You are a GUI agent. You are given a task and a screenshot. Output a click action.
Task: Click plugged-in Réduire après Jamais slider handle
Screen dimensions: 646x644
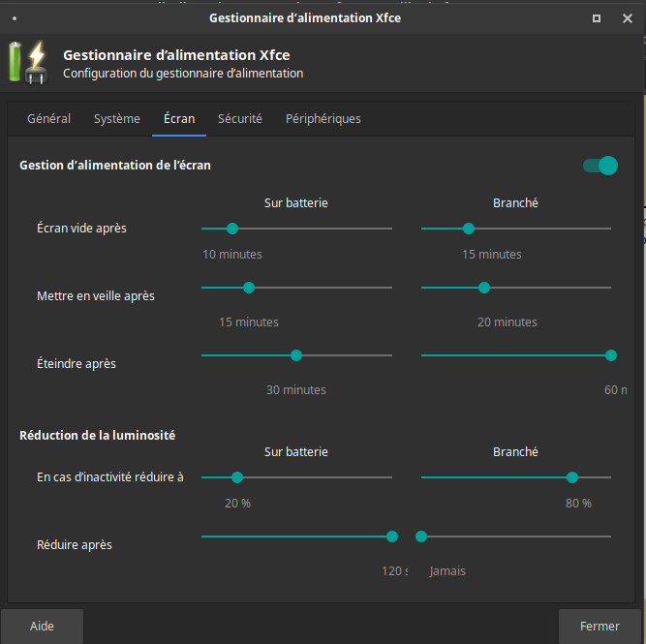(x=421, y=537)
